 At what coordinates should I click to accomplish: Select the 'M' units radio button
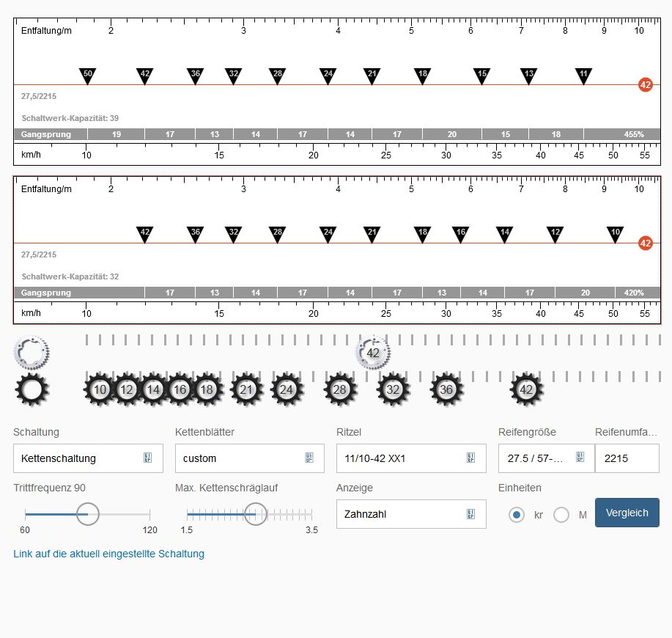[x=561, y=515]
